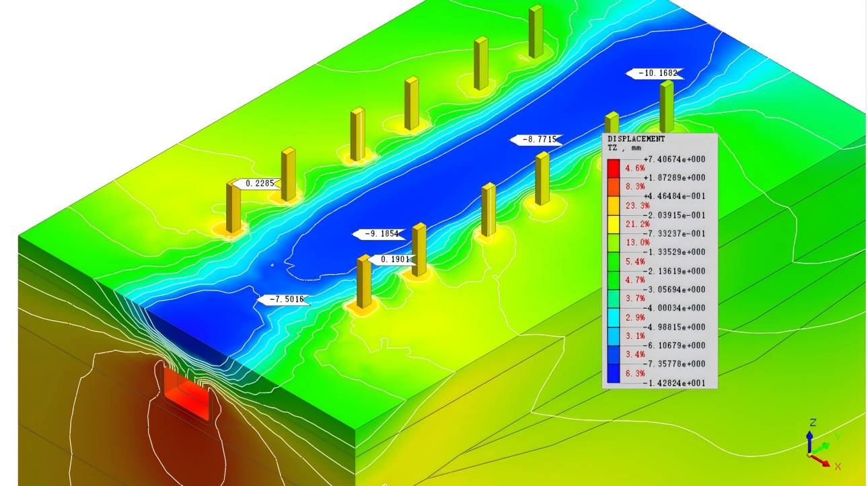Click the blue Z axis arrow in triad
Screen dimensions: 868x486
[809, 438]
